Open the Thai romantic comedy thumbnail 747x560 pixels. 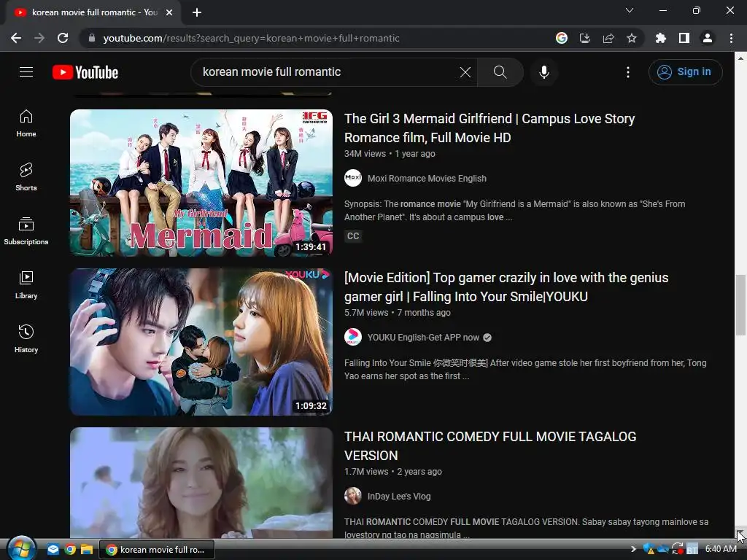coord(201,483)
